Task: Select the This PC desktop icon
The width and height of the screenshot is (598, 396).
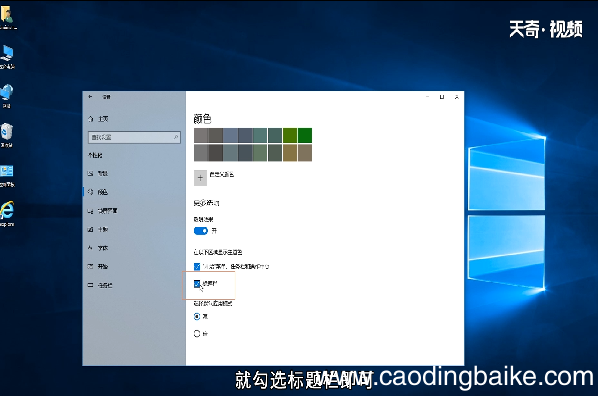Action: (7, 56)
